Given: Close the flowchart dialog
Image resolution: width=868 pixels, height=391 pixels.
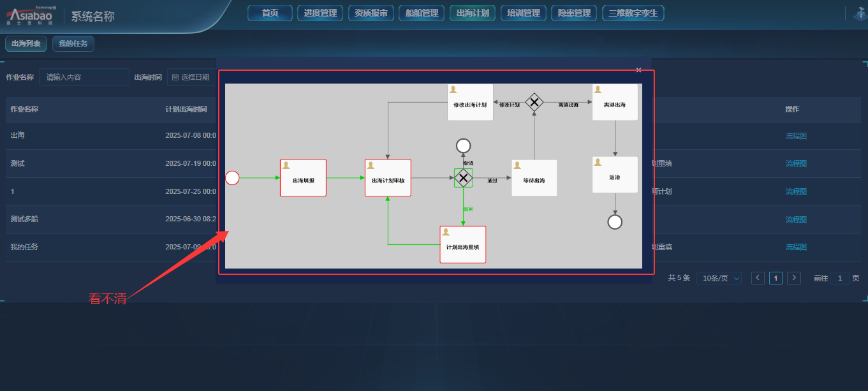Looking at the screenshot, I should (x=638, y=70).
